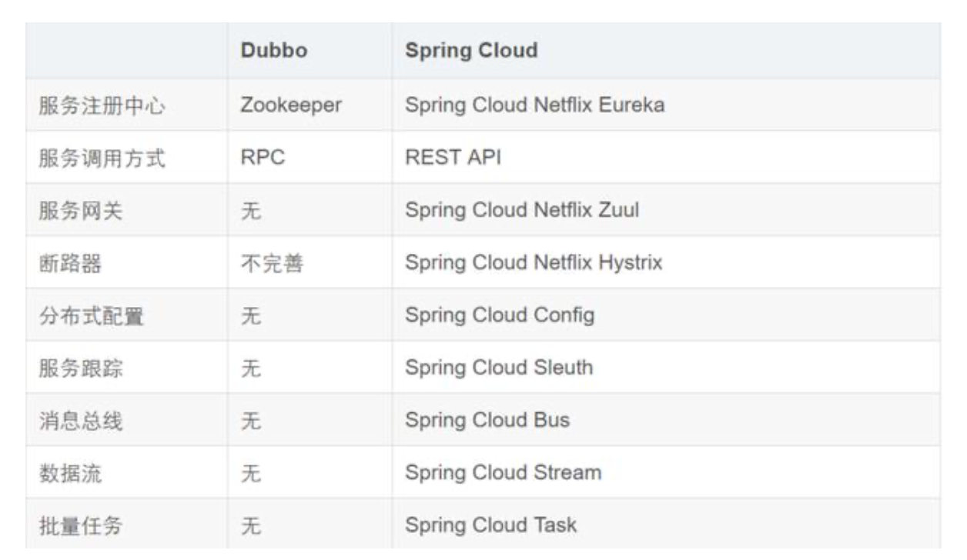This screenshot has height=560, width=967.
Task: Select Spring Cloud Netflix Eureka text
Action: click(534, 105)
